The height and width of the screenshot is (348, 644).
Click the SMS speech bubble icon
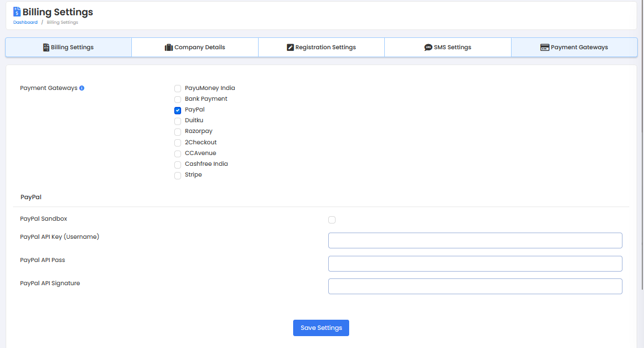[428, 48]
